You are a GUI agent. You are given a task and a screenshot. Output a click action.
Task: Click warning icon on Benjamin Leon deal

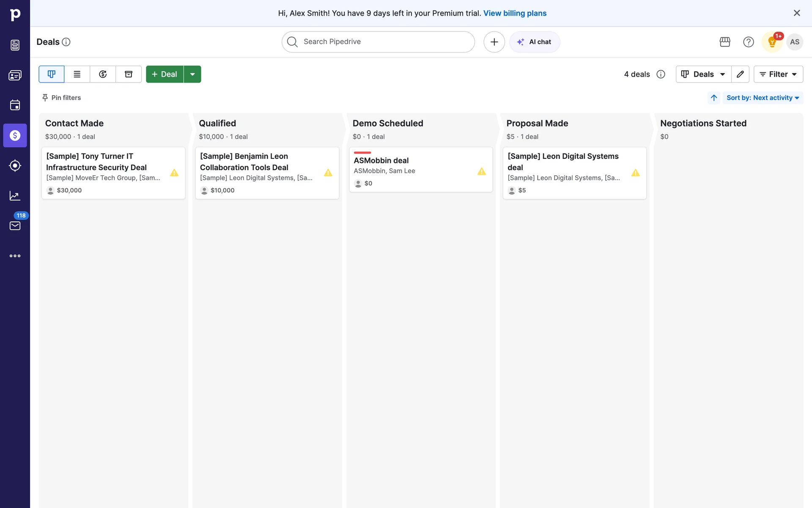(x=328, y=173)
